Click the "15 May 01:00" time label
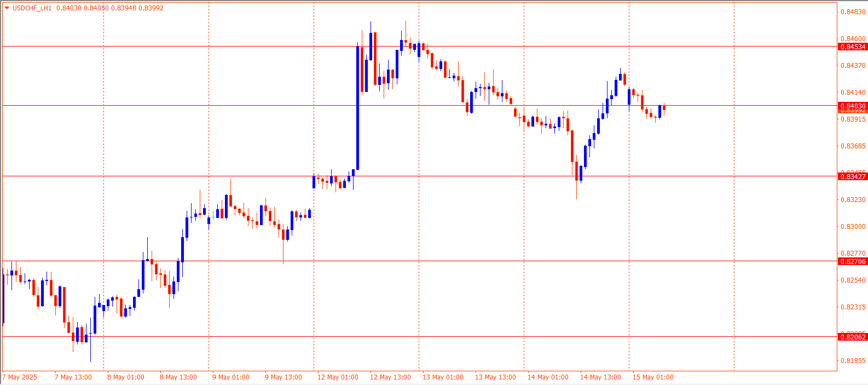The height and width of the screenshot is (385, 868). coord(653,377)
